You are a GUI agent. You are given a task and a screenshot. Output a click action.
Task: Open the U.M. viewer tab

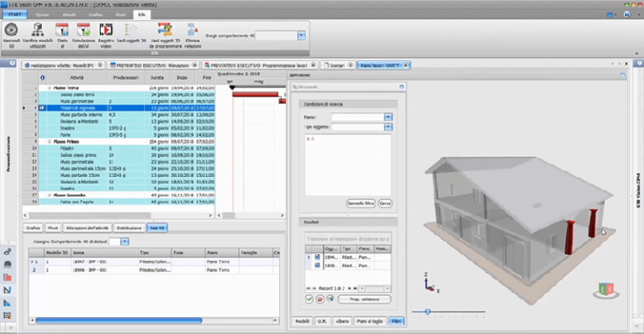click(x=322, y=321)
